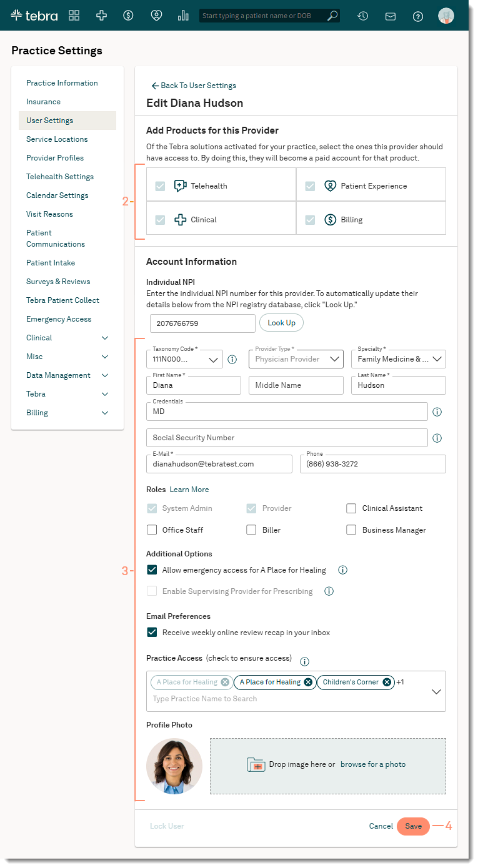Open the Billing dollar icon in top bar

[129, 16]
